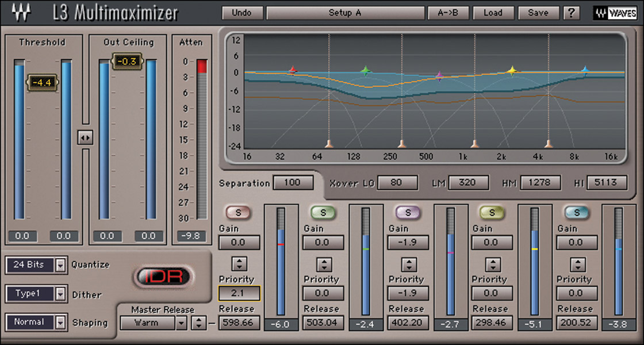Copy settings with the A->B button
Viewport: 644px width, 345px height.
tap(448, 13)
